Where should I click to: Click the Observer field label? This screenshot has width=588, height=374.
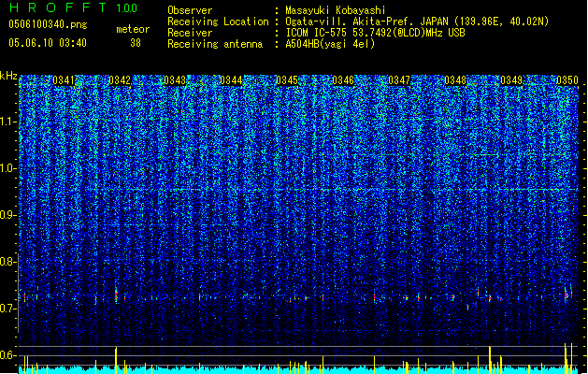click(x=190, y=10)
